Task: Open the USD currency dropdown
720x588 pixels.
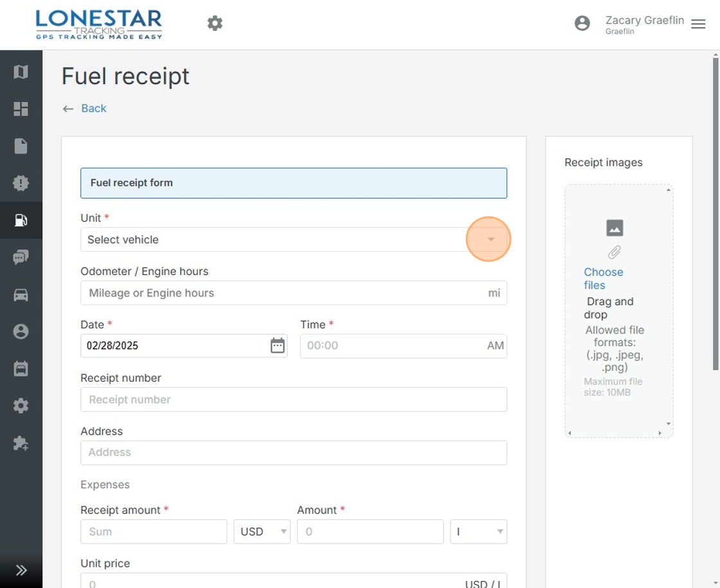Action: click(262, 531)
